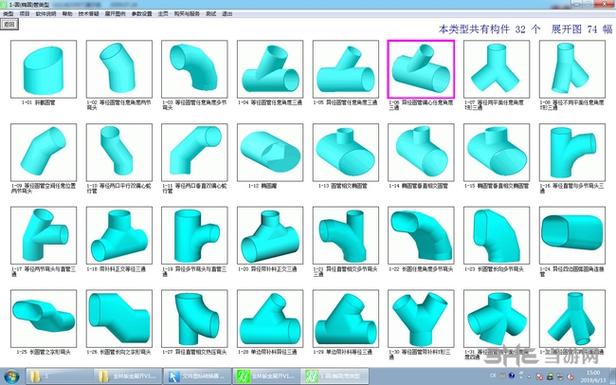Open the 主页 menu
This screenshot has height=385, width=616.
tap(163, 14)
